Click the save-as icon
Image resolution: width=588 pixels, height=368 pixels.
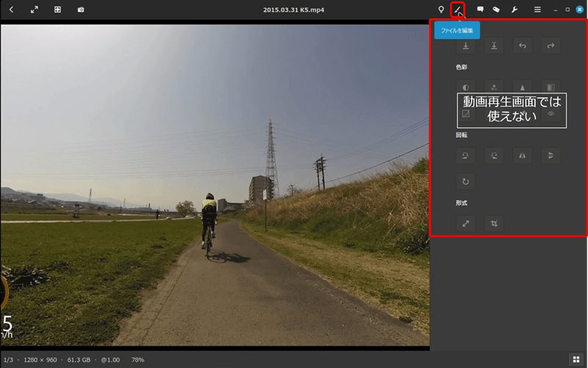tap(494, 46)
